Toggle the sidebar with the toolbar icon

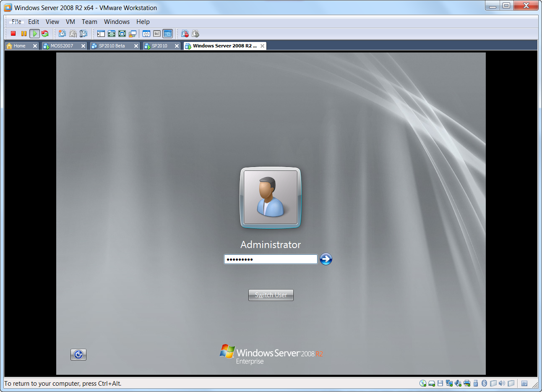point(101,34)
